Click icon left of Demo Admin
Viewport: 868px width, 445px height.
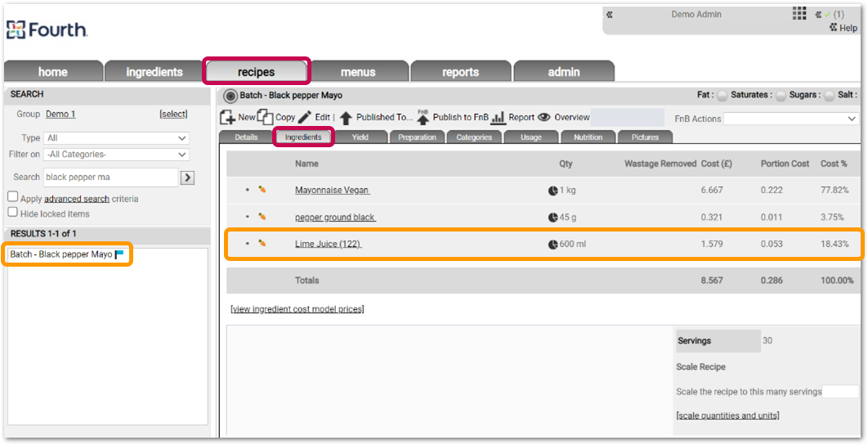coord(610,15)
